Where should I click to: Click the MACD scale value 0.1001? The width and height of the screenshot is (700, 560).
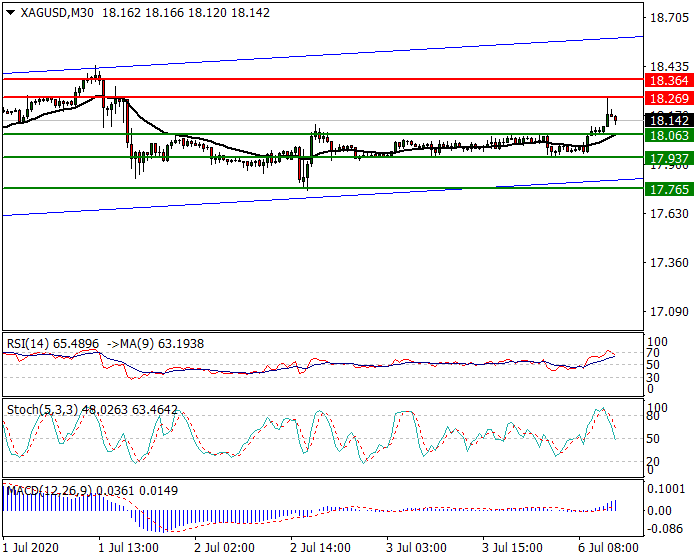tap(667, 489)
